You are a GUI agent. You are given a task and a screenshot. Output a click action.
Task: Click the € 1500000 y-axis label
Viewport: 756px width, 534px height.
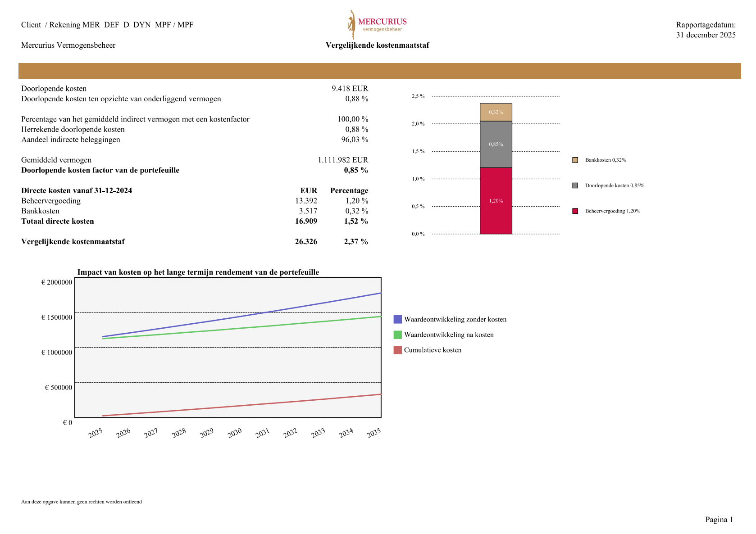tap(57, 318)
